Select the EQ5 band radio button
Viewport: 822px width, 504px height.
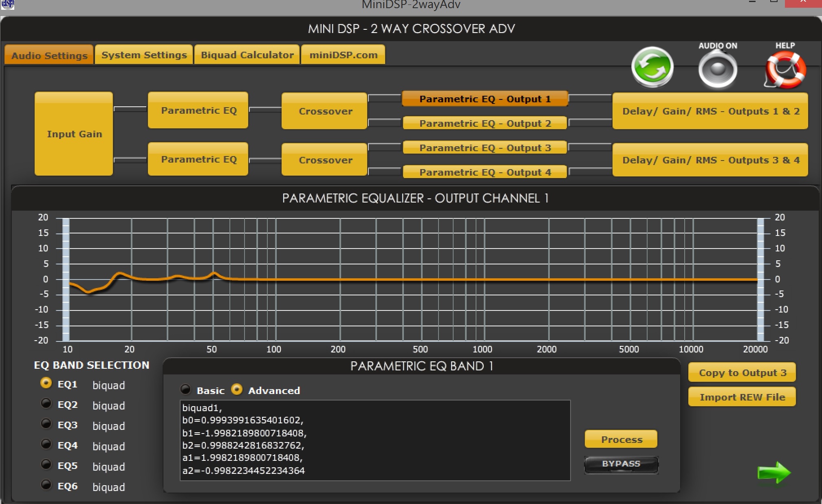pyautogui.click(x=46, y=465)
